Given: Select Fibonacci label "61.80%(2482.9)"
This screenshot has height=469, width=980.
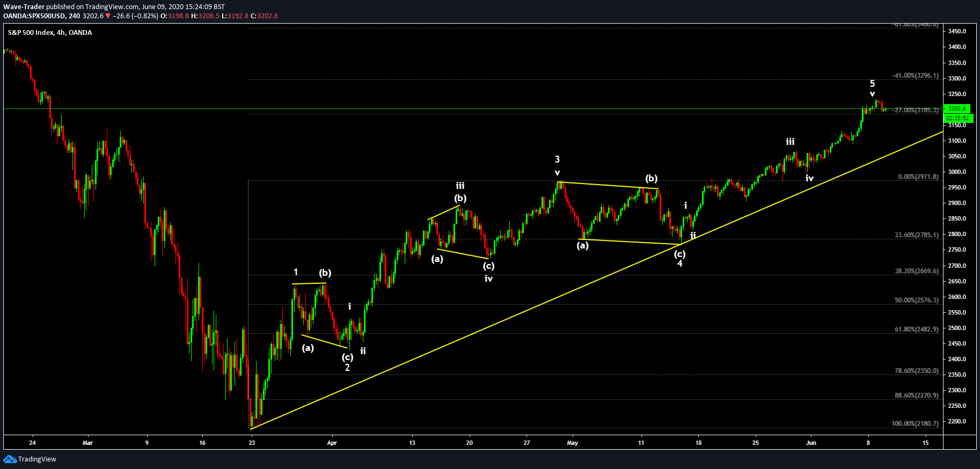Looking at the screenshot, I should [x=917, y=329].
